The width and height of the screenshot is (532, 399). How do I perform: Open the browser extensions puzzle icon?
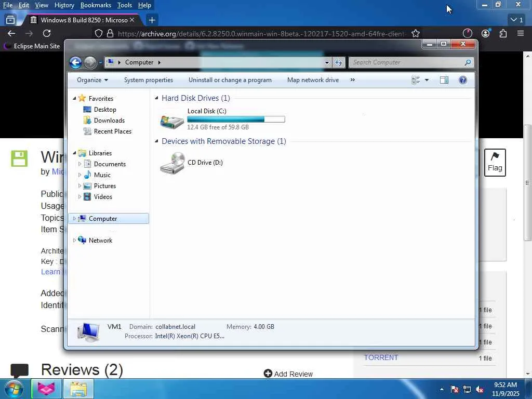503,33
